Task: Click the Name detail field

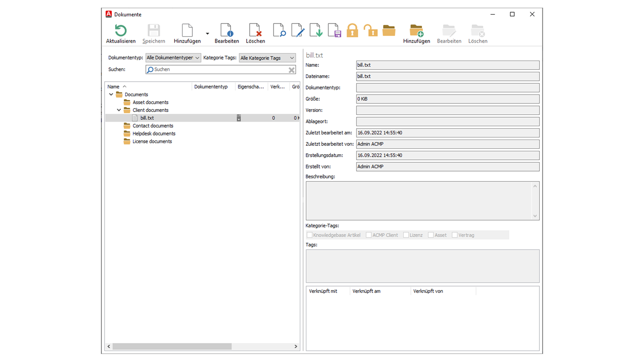Action: (x=448, y=65)
